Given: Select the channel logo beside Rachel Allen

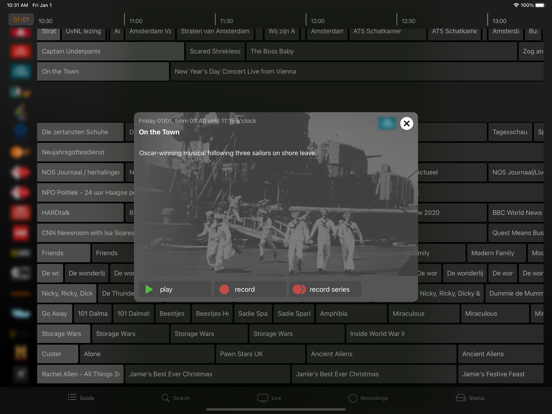Looking at the screenshot, I should coord(20,374).
